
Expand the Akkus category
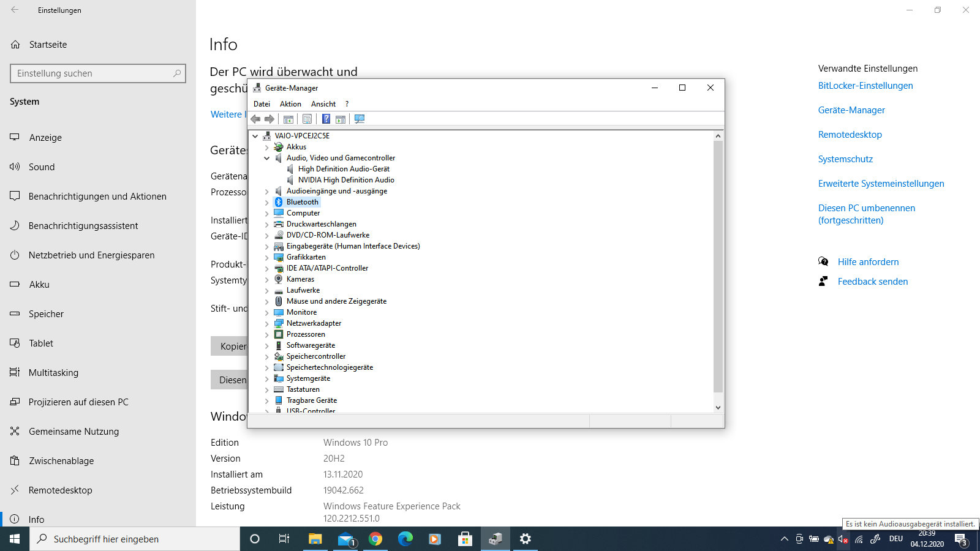click(266, 147)
